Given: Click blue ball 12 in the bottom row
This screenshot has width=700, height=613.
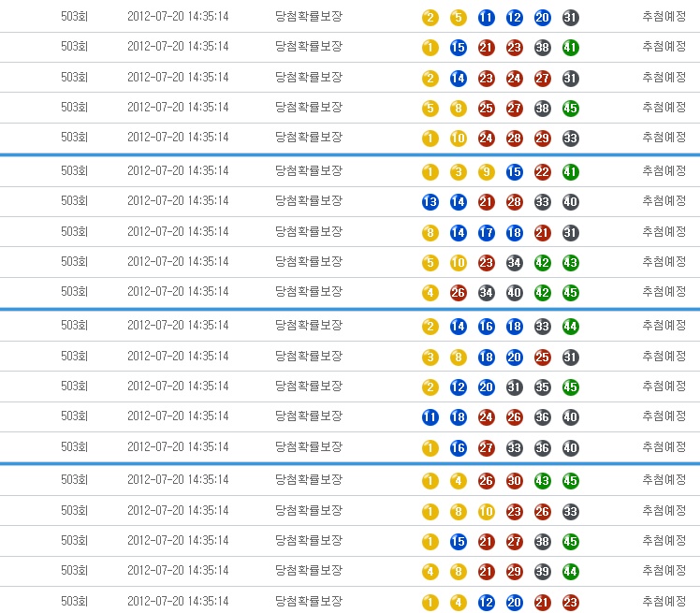Looking at the screenshot, I should click(x=486, y=603).
